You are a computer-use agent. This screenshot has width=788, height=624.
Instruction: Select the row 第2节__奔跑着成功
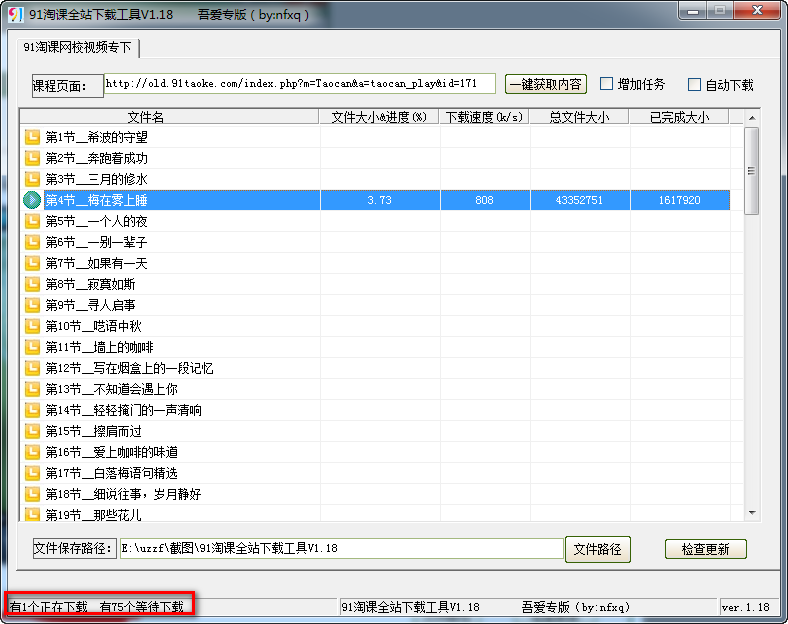[375, 158]
